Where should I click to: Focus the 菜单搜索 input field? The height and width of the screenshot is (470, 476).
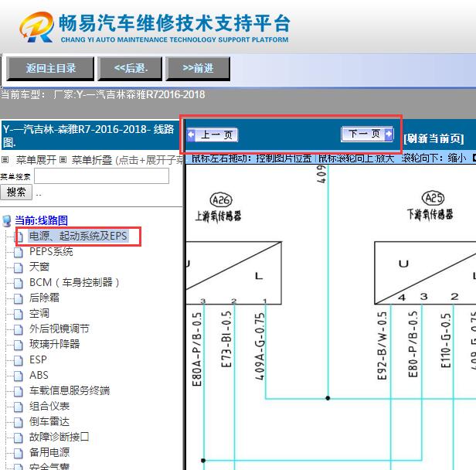point(101,176)
